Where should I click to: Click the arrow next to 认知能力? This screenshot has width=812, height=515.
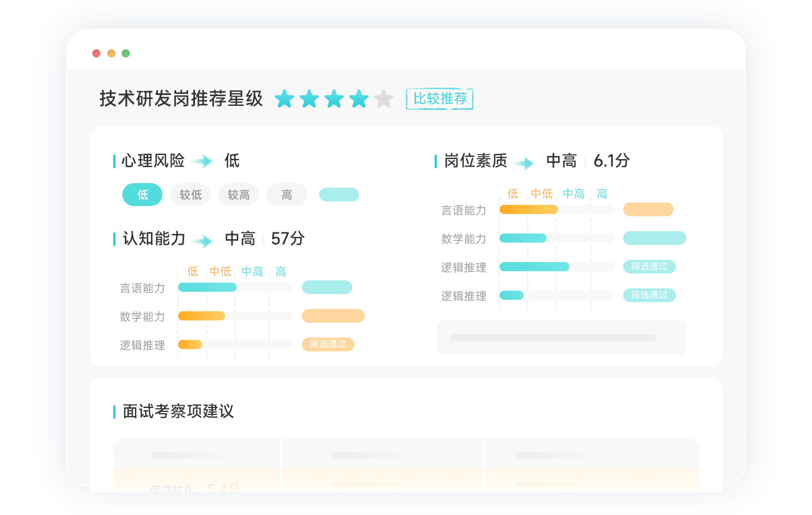(203, 241)
